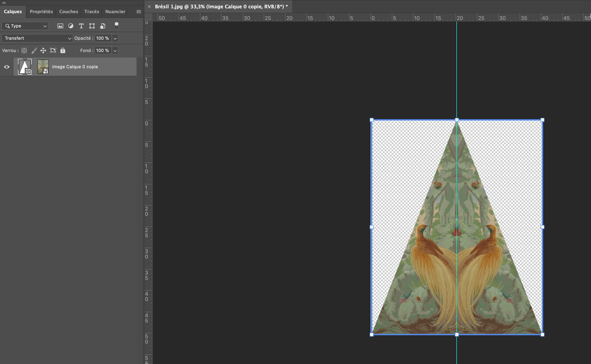591x364 pixels.
Task: Filter layers by adjustment layer icon
Action: (70, 26)
